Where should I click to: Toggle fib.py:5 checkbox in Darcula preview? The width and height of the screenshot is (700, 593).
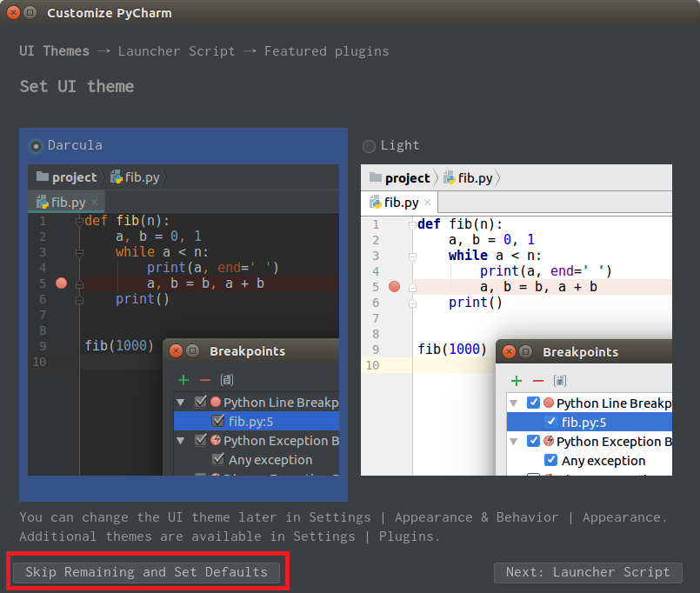click(x=218, y=421)
